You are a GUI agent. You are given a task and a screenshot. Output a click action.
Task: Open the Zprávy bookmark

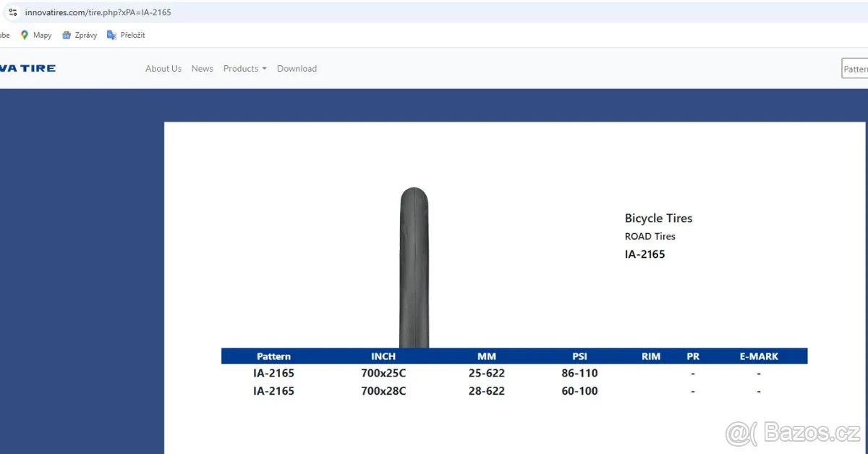(x=80, y=35)
